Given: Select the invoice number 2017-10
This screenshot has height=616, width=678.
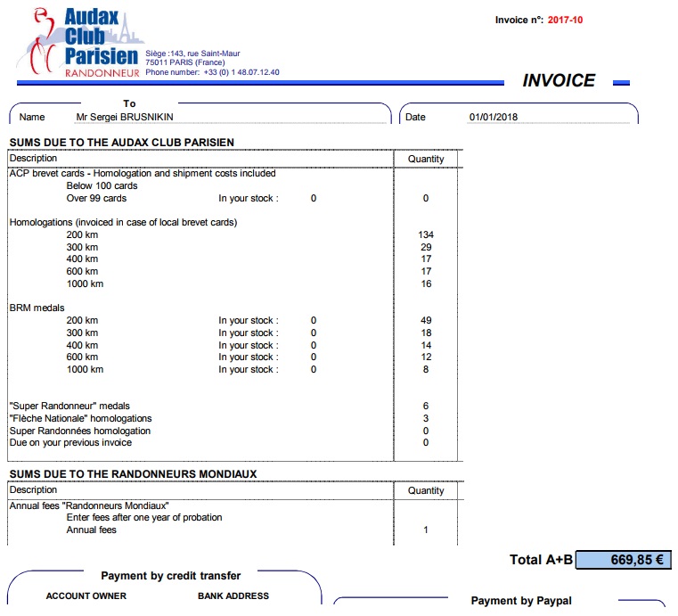Looking at the screenshot, I should [x=565, y=20].
